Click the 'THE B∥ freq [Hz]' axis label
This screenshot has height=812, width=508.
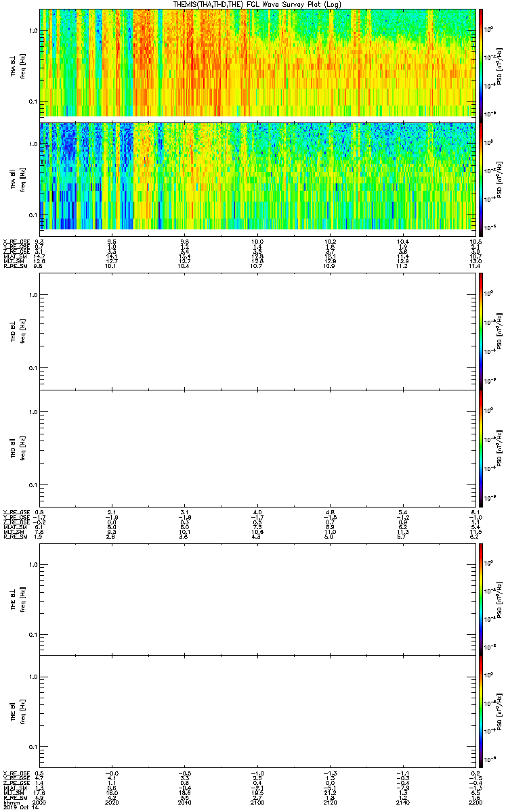click(18, 713)
